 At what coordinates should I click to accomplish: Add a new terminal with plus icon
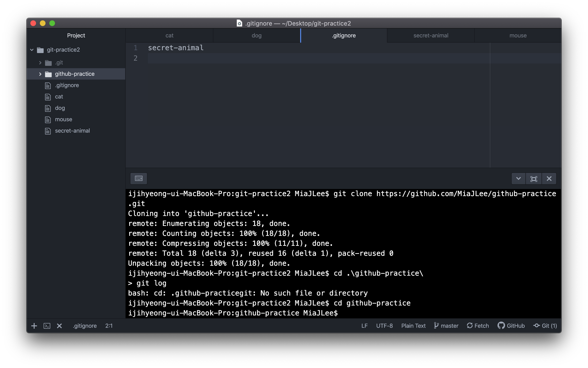click(34, 326)
